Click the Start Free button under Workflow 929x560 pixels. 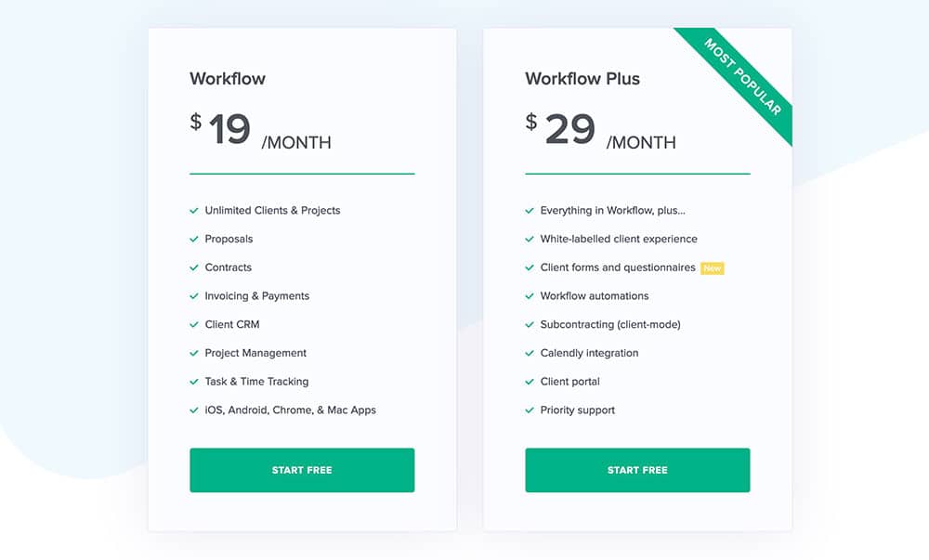pyautogui.click(x=302, y=470)
